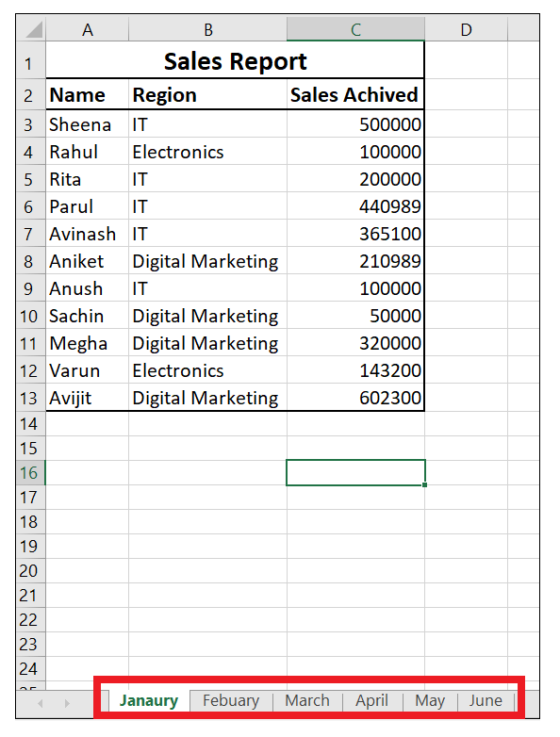
Task: Click the Sales Report title cell
Action: pos(235,60)
